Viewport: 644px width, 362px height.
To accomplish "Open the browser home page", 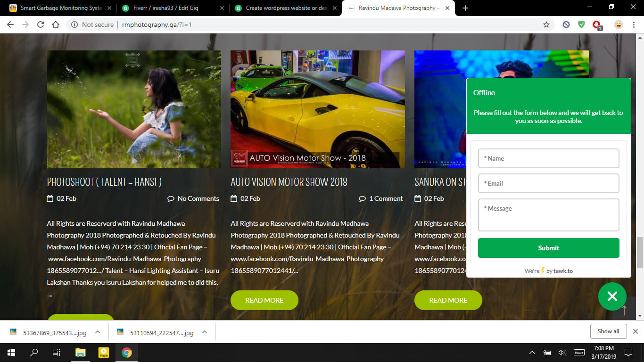I will pyautogui.click(x=56, y=25).
